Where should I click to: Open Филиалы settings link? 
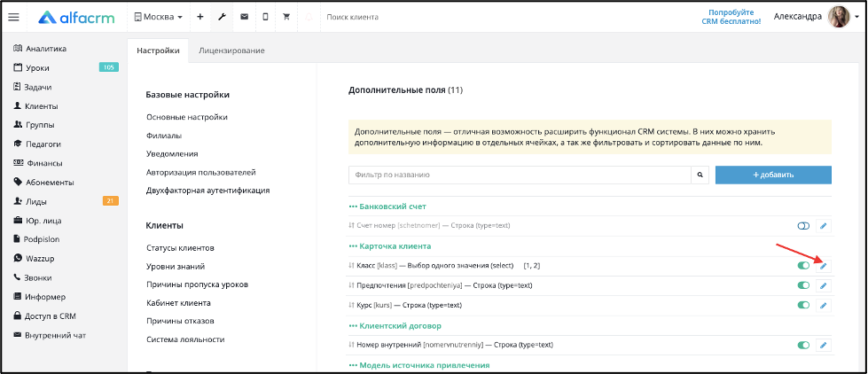(x=164, y=135)
